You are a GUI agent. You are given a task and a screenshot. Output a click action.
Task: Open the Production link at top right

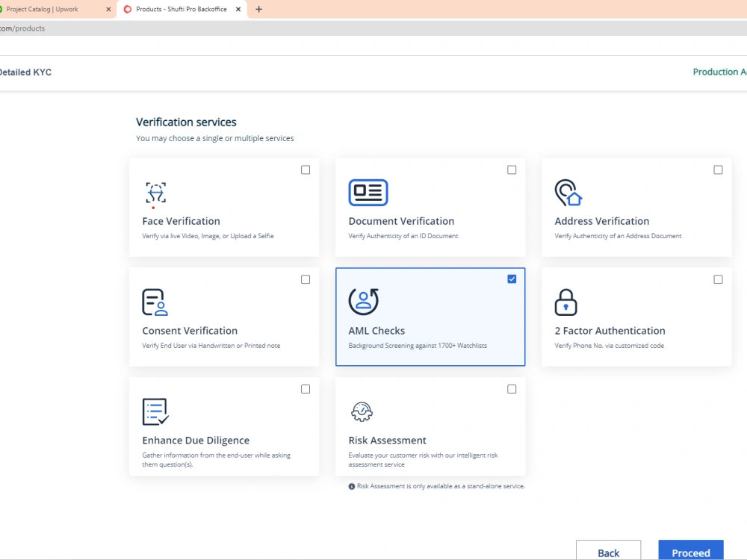click(719, 72)
